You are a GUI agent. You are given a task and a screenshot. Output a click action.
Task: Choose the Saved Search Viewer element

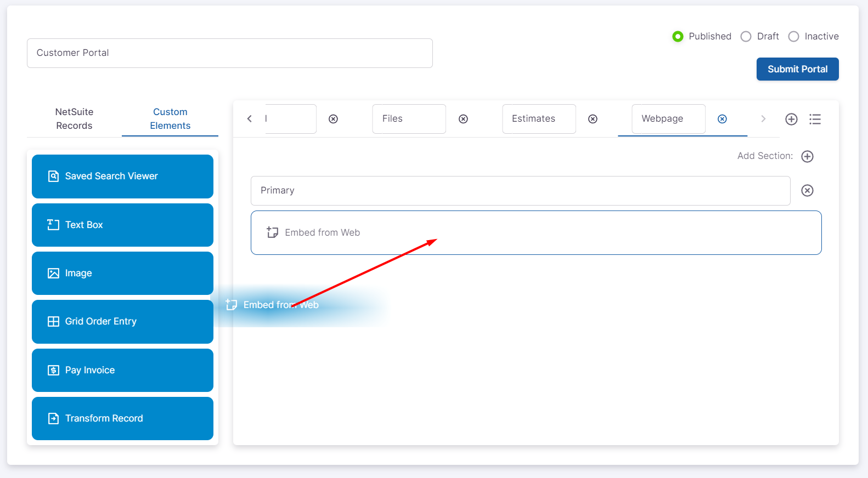tap(122, 176)
